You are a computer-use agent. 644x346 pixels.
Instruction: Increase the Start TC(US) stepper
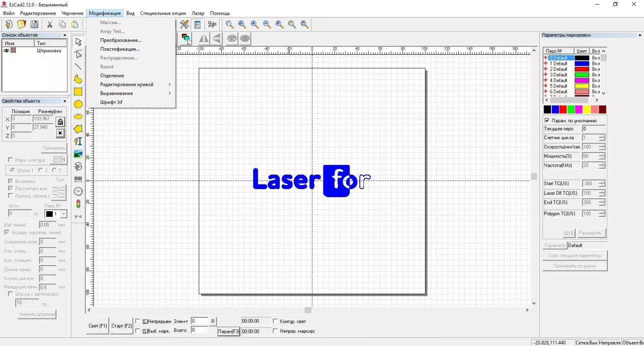coord(602,182)
